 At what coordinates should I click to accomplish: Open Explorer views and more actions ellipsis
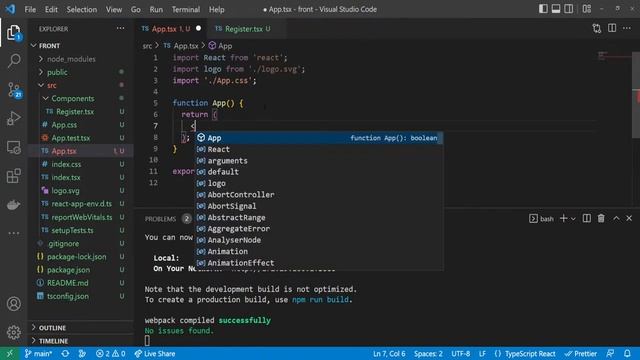point(120,29)
